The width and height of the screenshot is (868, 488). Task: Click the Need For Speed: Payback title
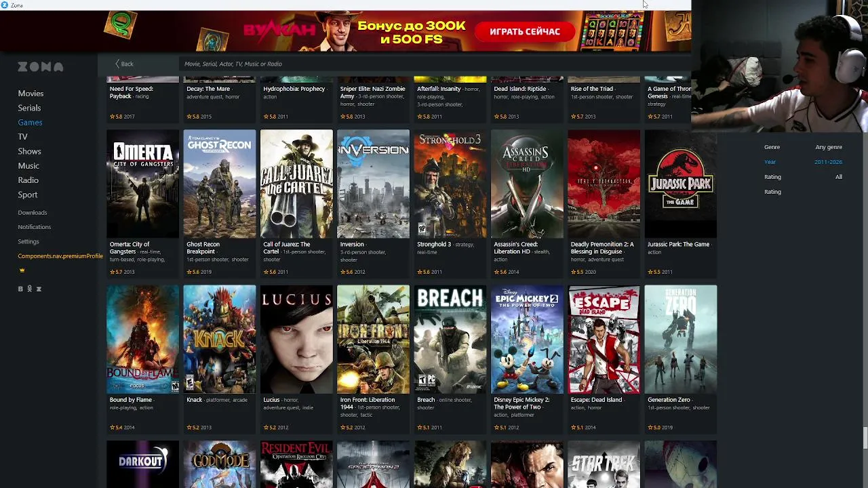click(132, 92)
